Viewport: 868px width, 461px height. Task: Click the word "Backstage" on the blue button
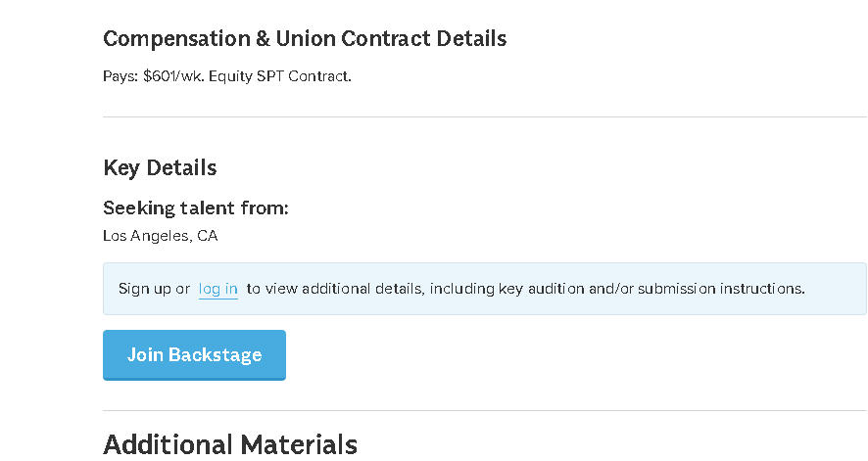[x=215, y=354]
